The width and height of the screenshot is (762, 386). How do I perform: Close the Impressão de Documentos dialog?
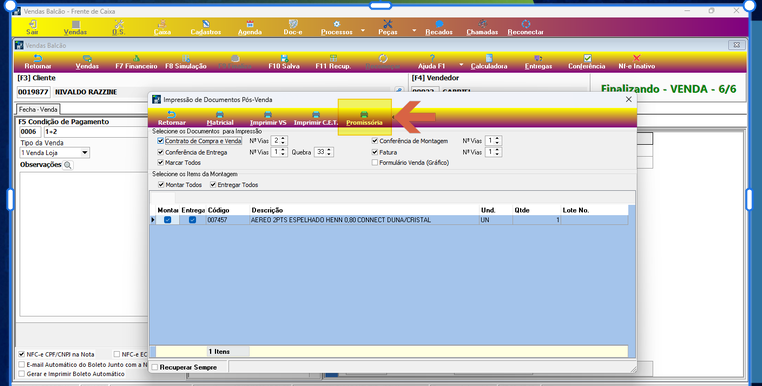(x=628, y=99)
